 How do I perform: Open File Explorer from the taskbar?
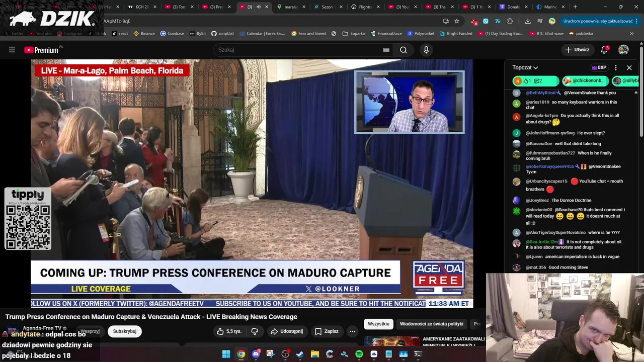pyautogui.click(x=314, y=354)
